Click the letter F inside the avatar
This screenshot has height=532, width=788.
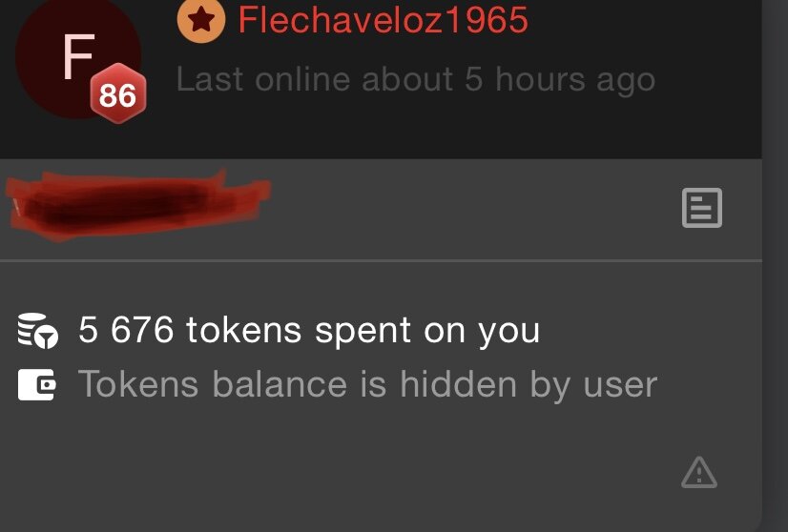pyautogui.click(x=78, y=57)
